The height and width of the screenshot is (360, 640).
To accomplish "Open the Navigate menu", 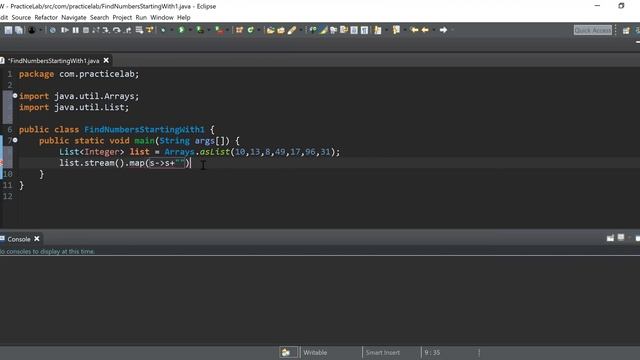I will 74,18.
